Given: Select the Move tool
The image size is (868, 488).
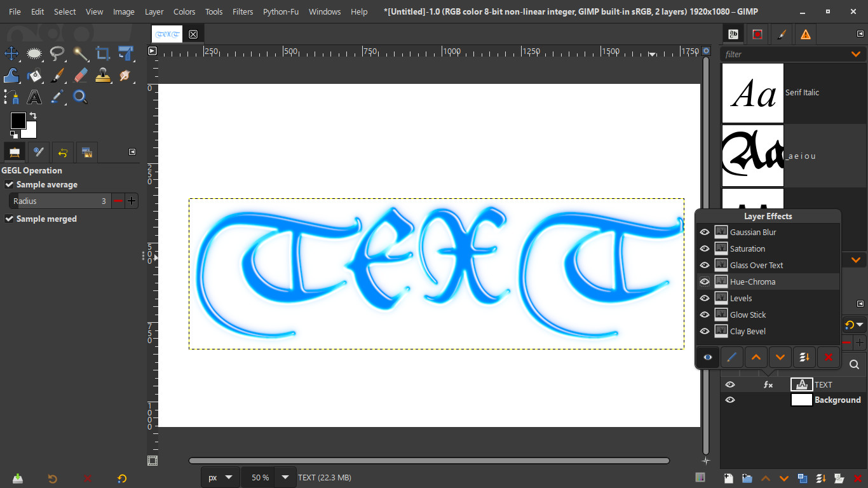Looking at the screenshot, I should pyautogui.click(x=11, y=54).
